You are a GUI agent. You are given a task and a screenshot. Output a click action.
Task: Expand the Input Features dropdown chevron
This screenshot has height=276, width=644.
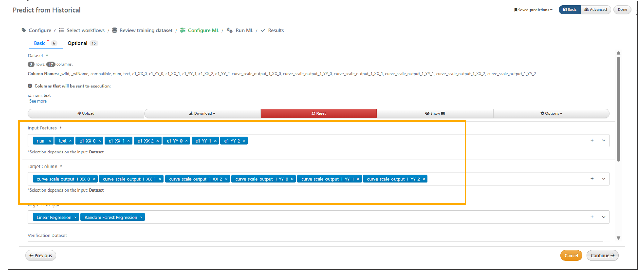click(604, 140)
